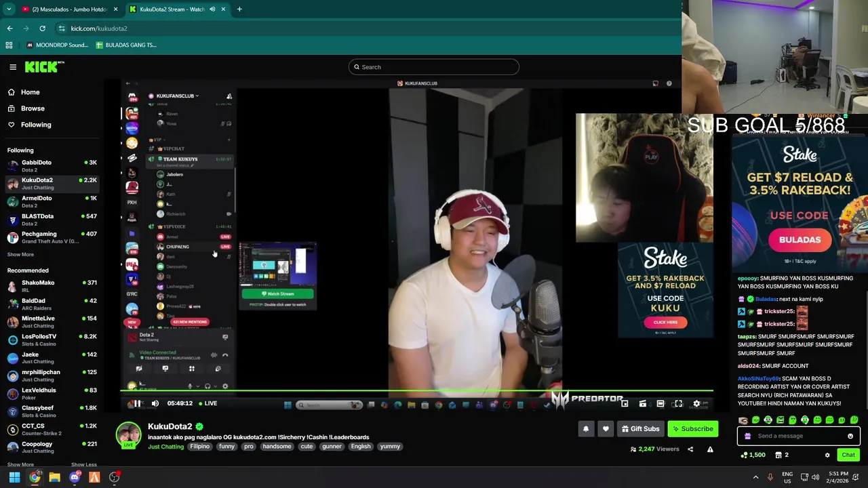Toggle theater mode in player
The height and width of the screenshot is (488, 868).
pos(660,403)
